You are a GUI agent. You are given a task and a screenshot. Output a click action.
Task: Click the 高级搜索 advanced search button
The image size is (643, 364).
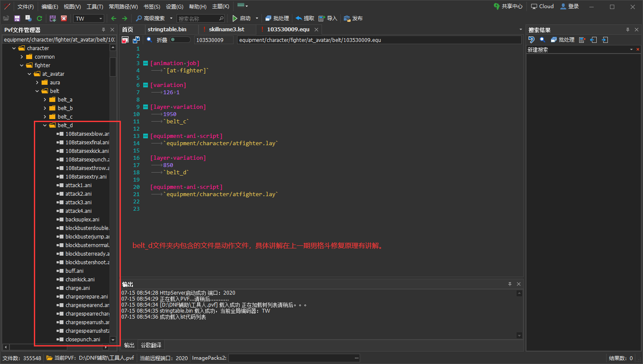[x=150, y=18]
